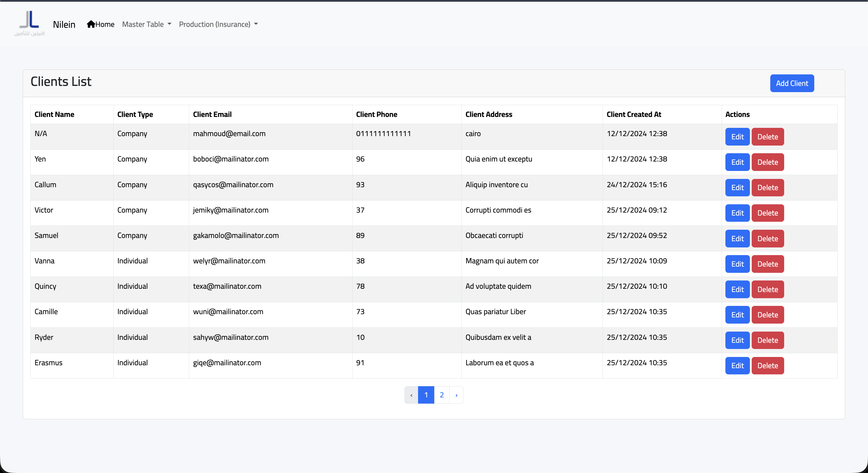868x473 pixels.
Task: Open the Production (Insurance) dropdown menu
Action: 218,24
